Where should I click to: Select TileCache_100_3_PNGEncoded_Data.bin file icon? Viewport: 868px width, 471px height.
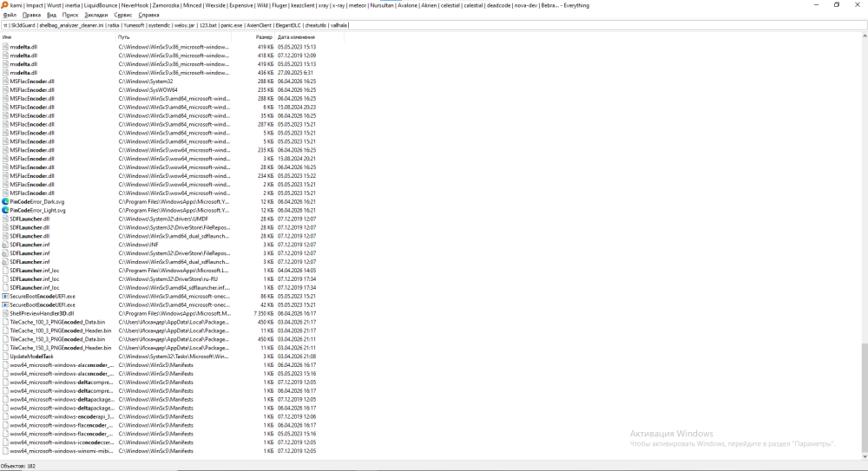tap(5, 322)
